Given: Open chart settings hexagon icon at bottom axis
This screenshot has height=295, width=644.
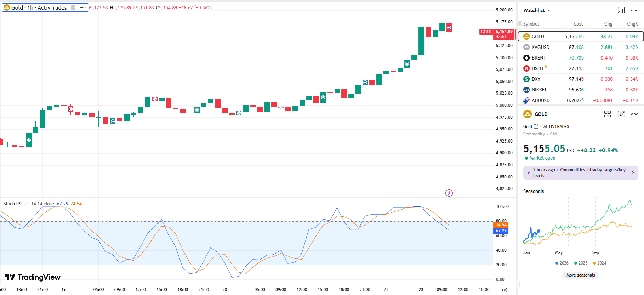Looking at the screenshot, I should (x=505, y=290).
